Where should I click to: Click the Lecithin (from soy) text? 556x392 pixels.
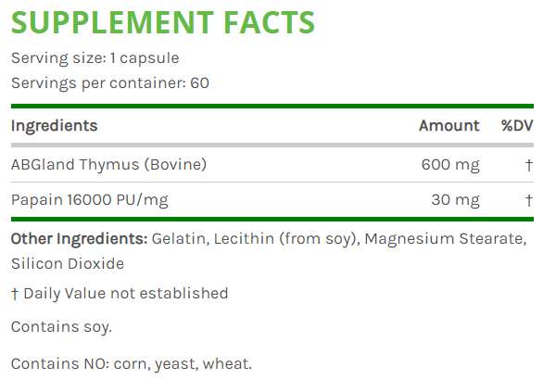coord(285,239)
